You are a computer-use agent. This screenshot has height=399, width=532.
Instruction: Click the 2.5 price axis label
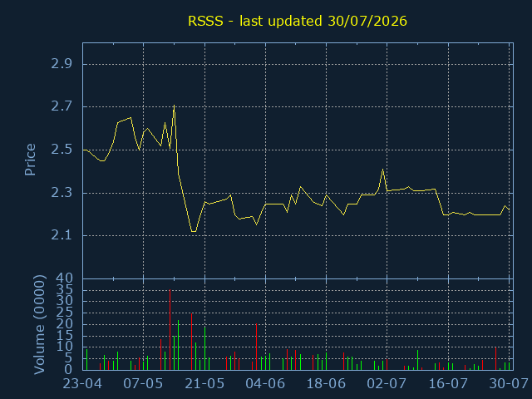pyautogui.click(x=62, y=150)
